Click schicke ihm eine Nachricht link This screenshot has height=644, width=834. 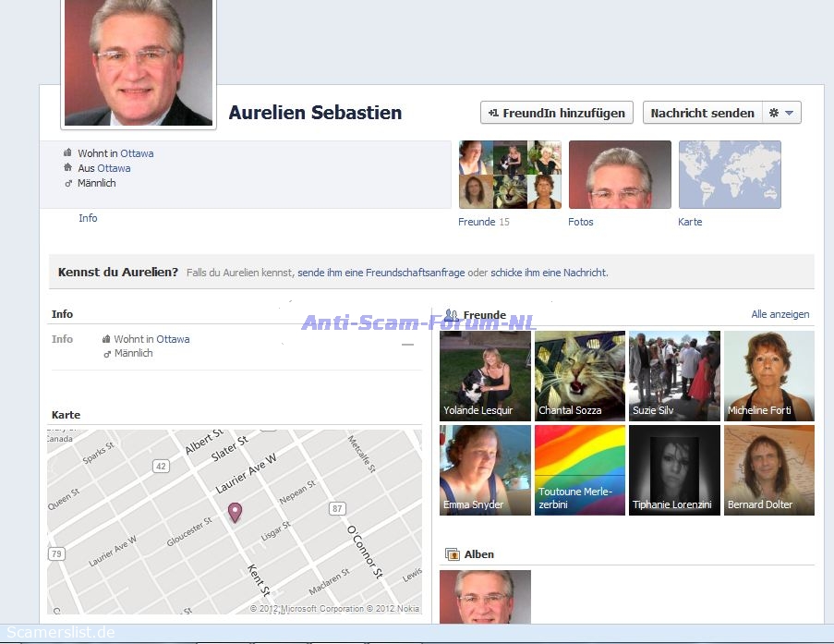(549, 273)
